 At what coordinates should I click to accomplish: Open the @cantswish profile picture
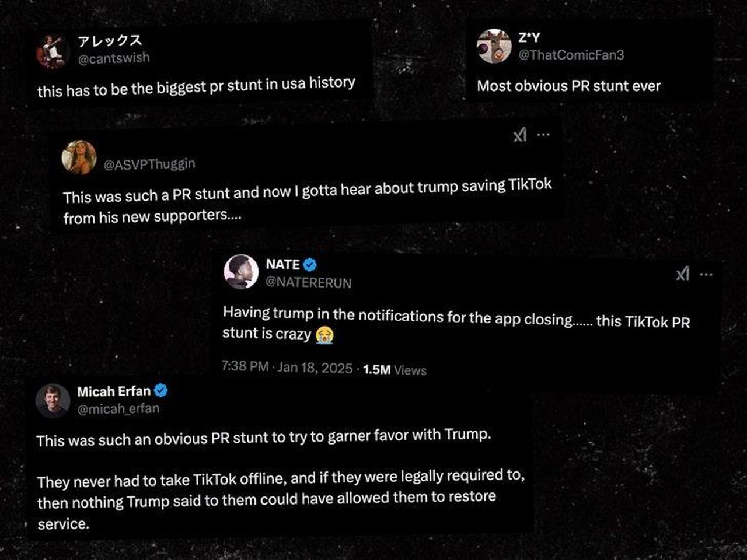point(53,51)
